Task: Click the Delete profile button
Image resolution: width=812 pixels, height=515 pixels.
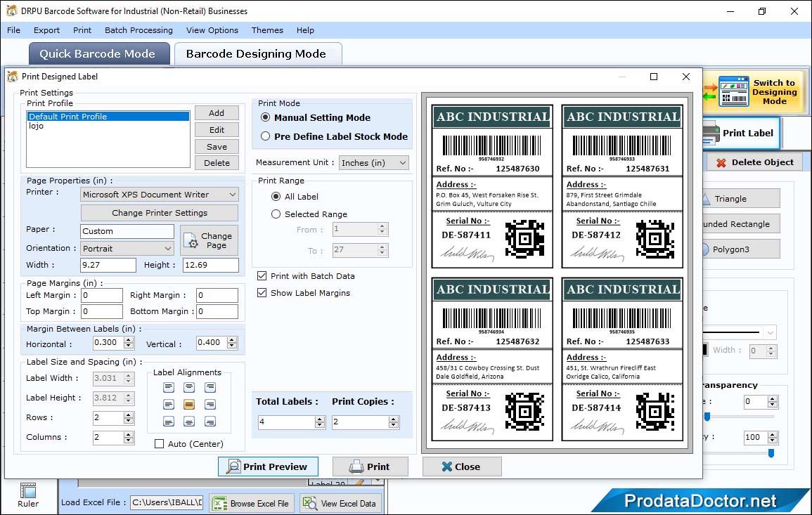Action: [217, 163]
